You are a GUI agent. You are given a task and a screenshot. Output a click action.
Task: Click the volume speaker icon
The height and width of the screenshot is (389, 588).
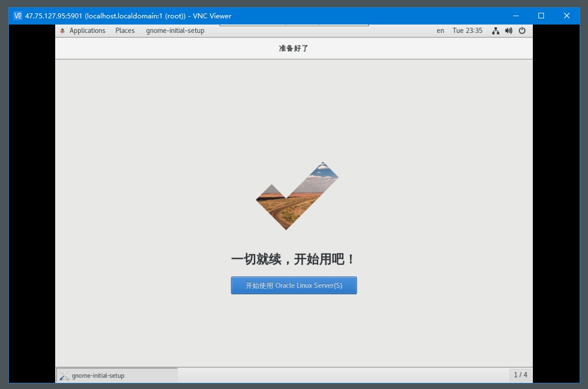pos(508,31)
